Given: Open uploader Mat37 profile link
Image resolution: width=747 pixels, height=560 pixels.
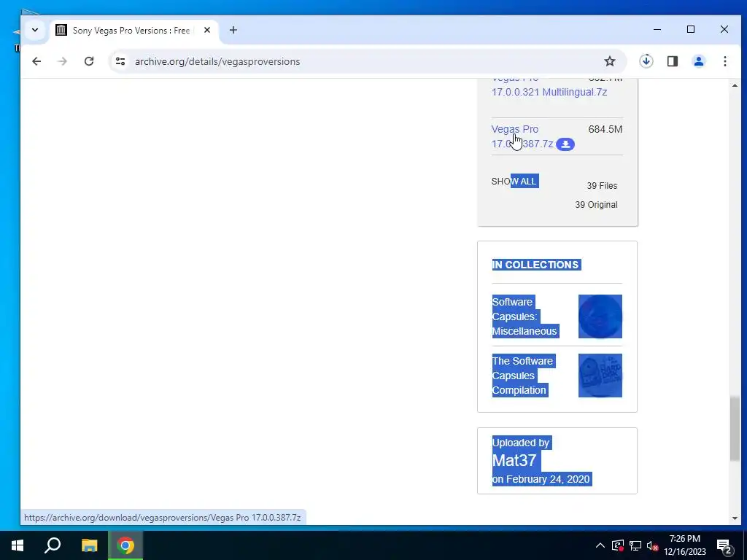Looking at the screenshot, I should pos(514,460).
